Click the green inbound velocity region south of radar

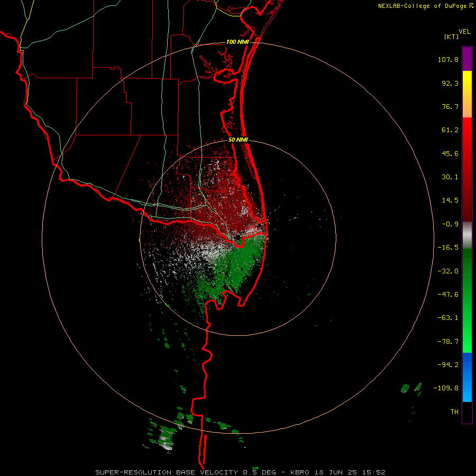(x=240, y=267)
